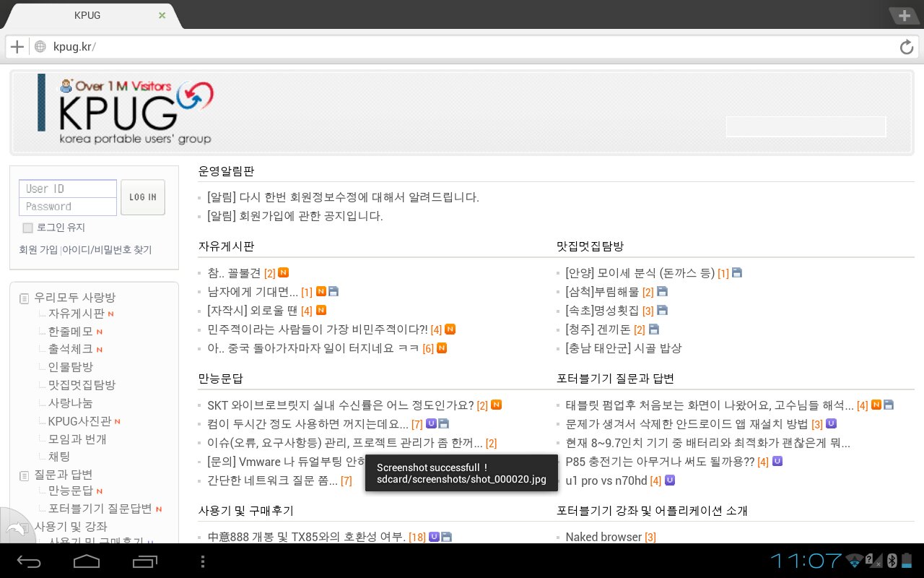
Task: Open post 간단한 네트워크 질문 쫌...
Action: coord(272,480)
